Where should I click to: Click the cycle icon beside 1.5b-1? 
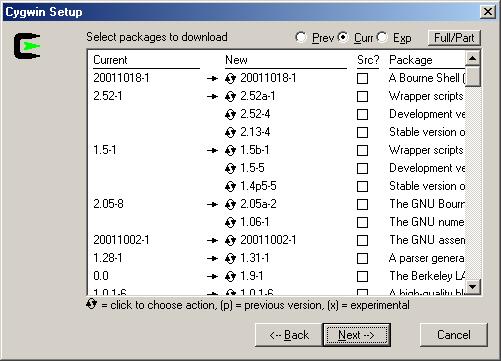[x=230, y=151]
